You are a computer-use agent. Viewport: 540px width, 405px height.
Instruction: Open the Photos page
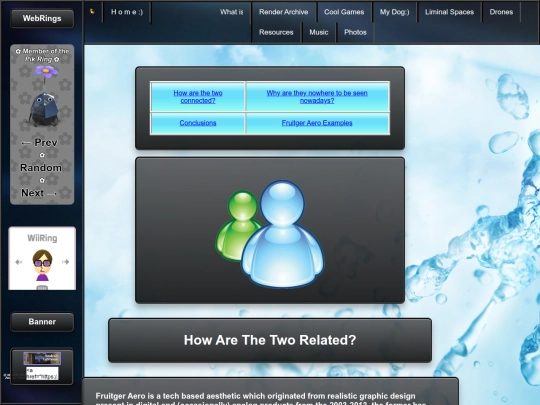click(x=355, y=32)
